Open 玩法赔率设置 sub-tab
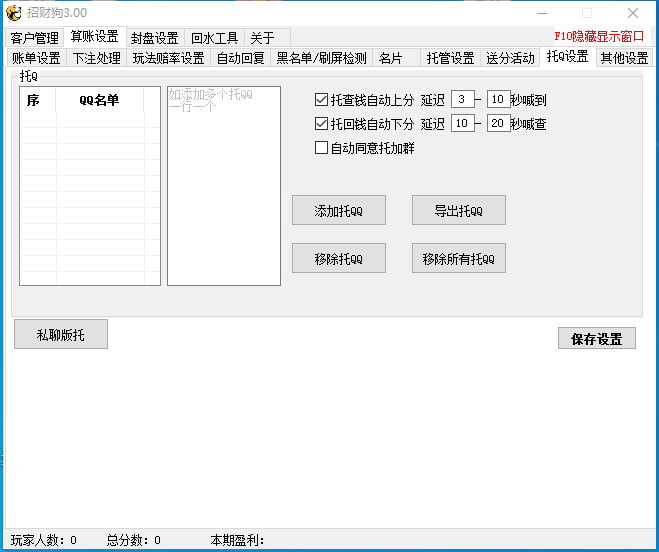Viewport: 659px width, 552px height. (x=168, y=58)
